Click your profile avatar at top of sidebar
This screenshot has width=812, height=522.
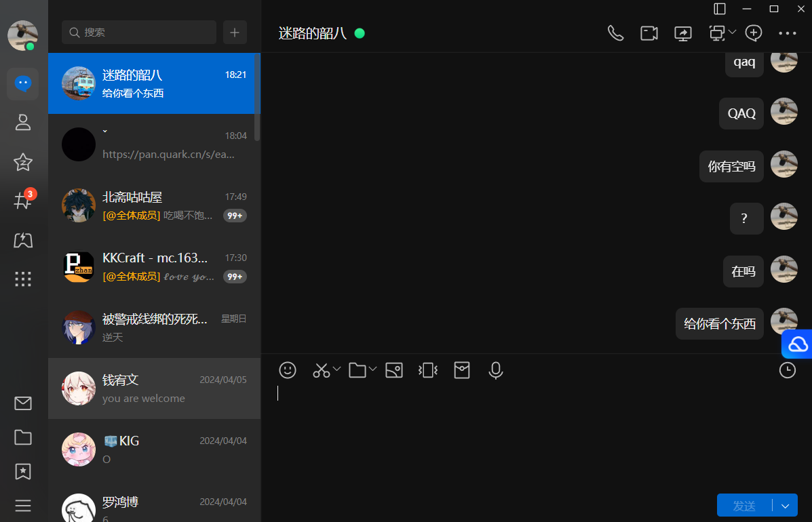click(23, 36)
